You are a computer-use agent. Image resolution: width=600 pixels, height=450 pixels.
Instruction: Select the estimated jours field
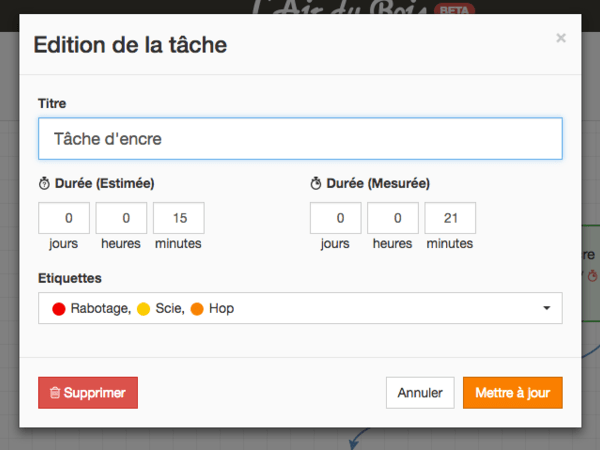pos(64,218)
